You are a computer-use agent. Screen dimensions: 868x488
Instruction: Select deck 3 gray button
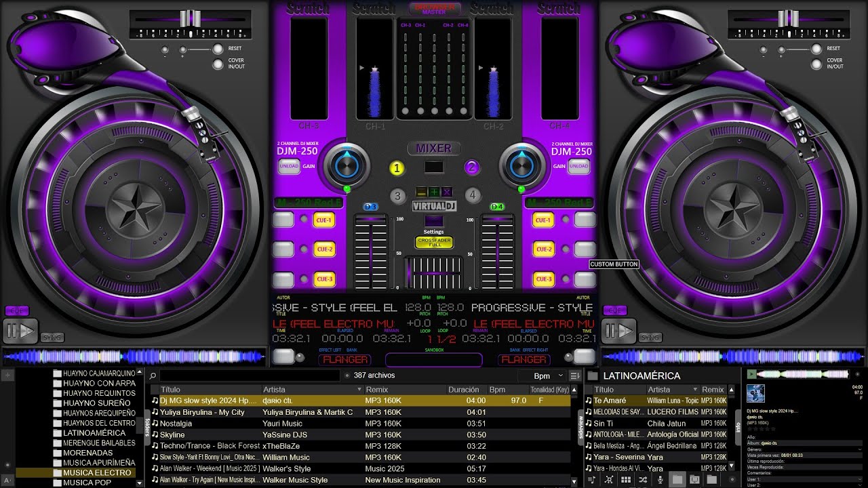[x=397, y=196]
